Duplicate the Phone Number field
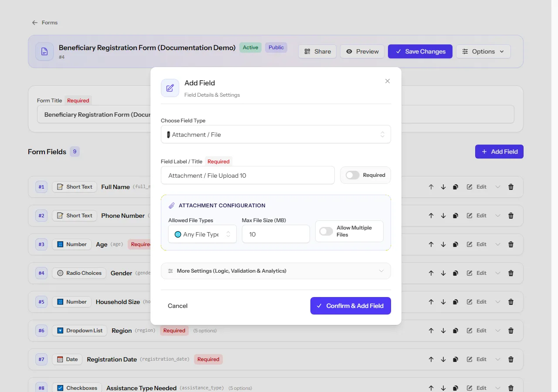The width and height of the screenshot is (558, 392). click(x=456, y=216)
